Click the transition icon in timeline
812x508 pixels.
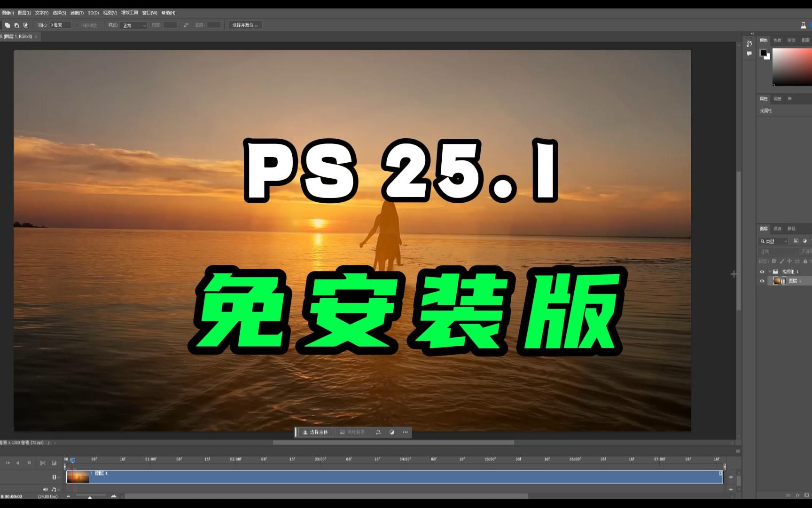(x=54, y=463)
